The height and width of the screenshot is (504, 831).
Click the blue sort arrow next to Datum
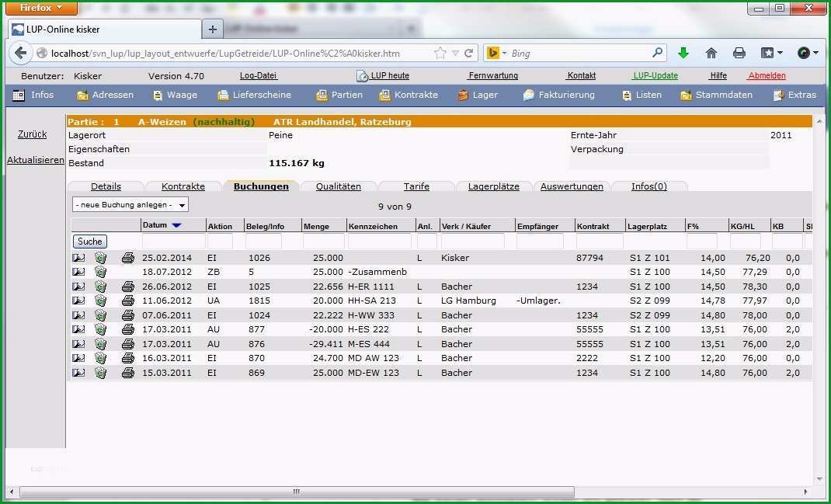pyautogui.click(x=176, y=225)
